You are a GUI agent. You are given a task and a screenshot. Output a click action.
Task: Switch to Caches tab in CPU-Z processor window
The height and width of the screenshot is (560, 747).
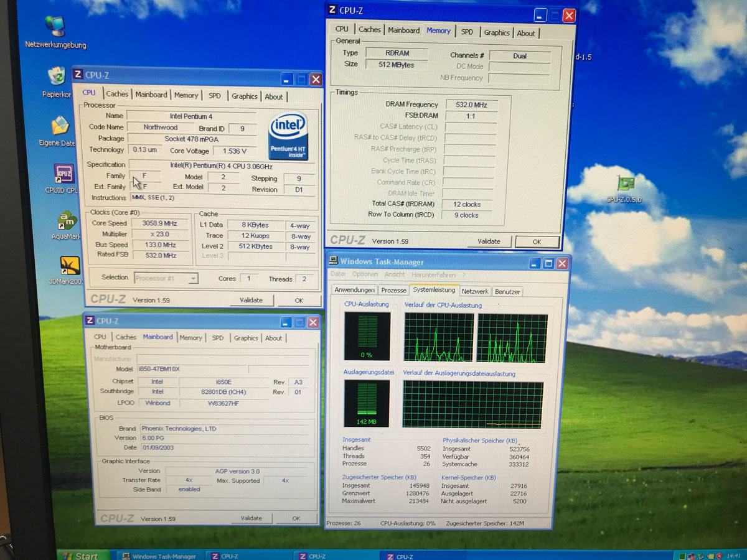pos(117,94)
